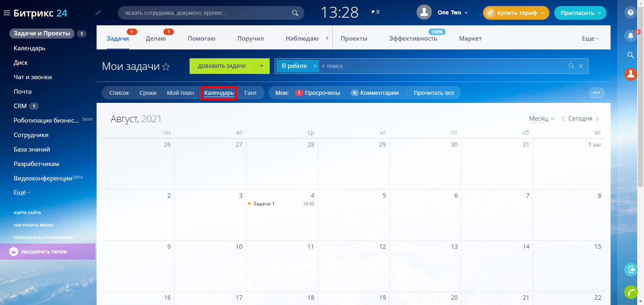Image resolution: width=644 pixels, height=305 pixels.
Task: Open Задача 1 calendar event
Action: coord(264,204)
